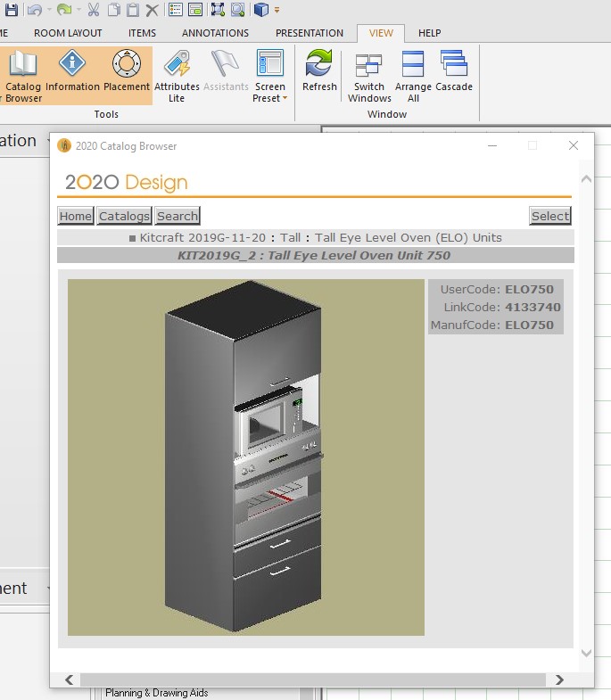Switch to the ITEMS ribbon tab
This screenshot has width=611, height=700.
142,33
